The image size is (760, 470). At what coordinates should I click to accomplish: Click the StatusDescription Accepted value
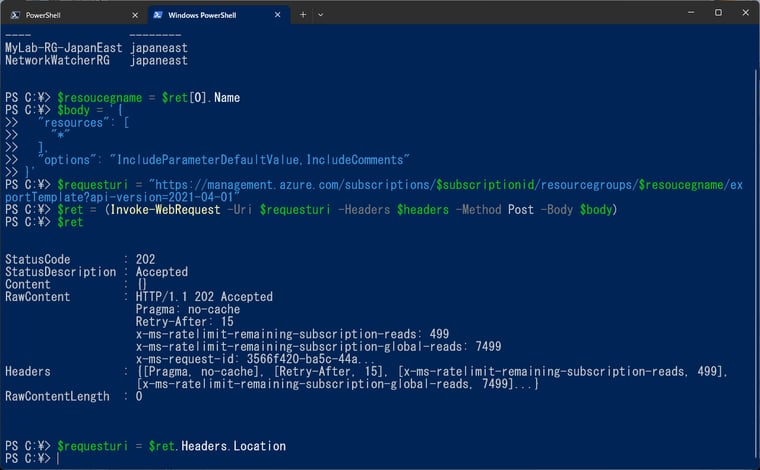(162, 272)
